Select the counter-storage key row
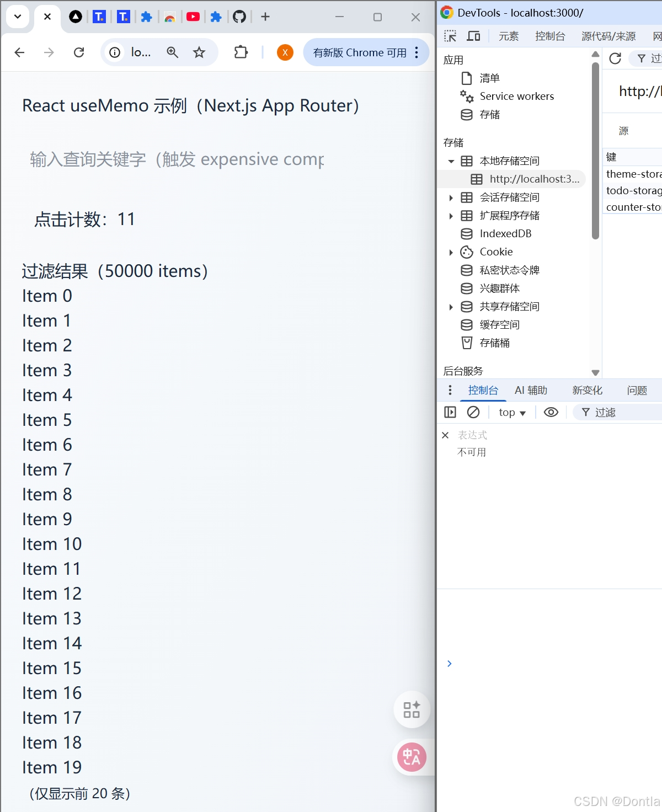 pyautogui.click(x=633, y=207)
